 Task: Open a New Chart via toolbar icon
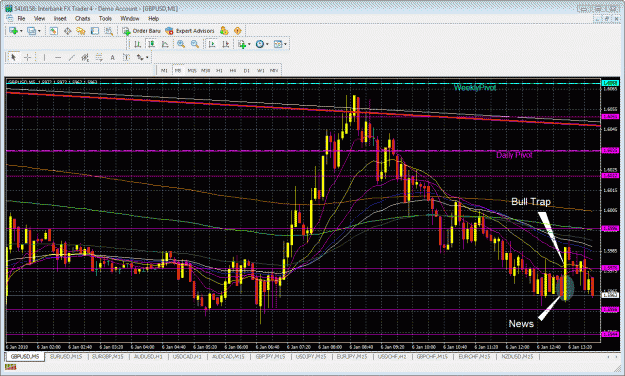13,31
